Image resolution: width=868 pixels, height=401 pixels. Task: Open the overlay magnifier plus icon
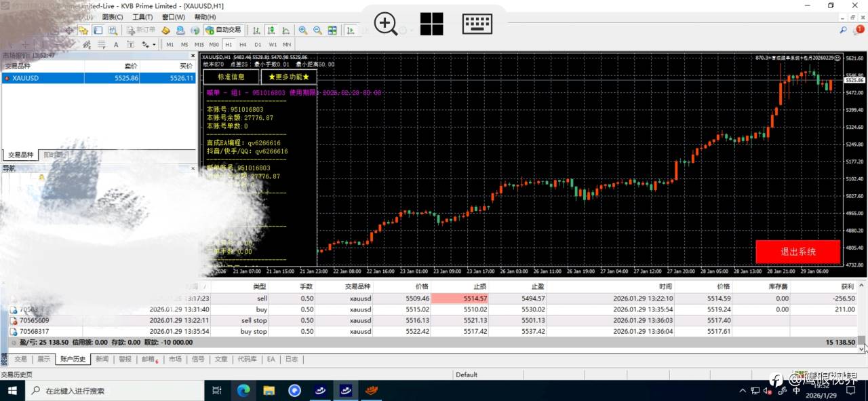coord(386,24)
